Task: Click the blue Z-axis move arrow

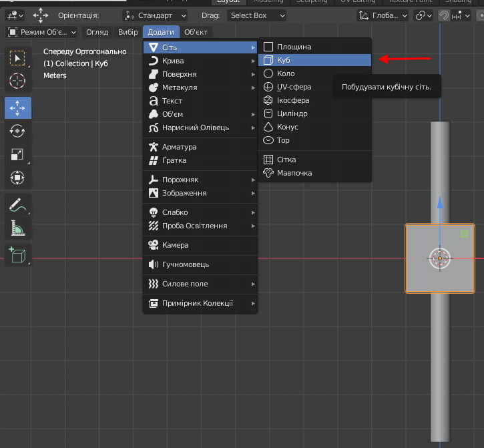Action: click(440, 203)
